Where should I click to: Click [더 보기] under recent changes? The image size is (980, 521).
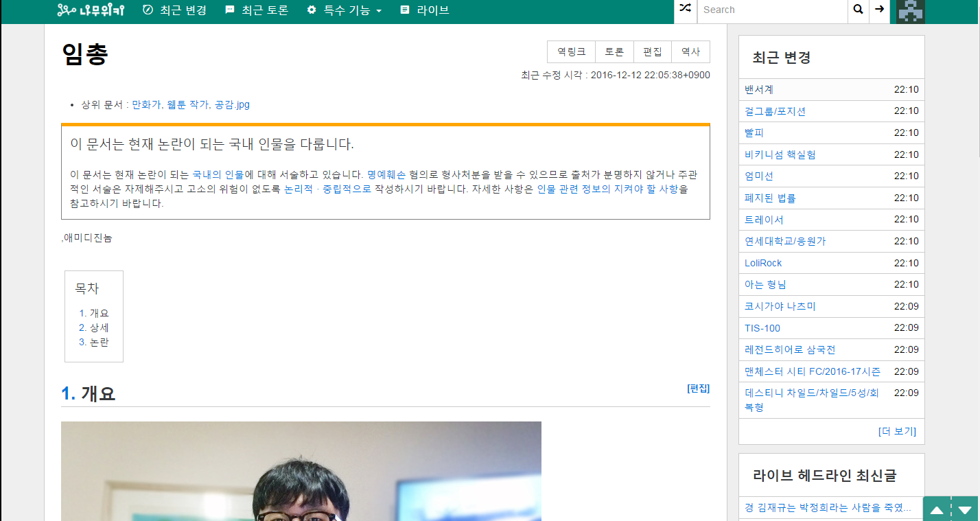coord(897,431)
